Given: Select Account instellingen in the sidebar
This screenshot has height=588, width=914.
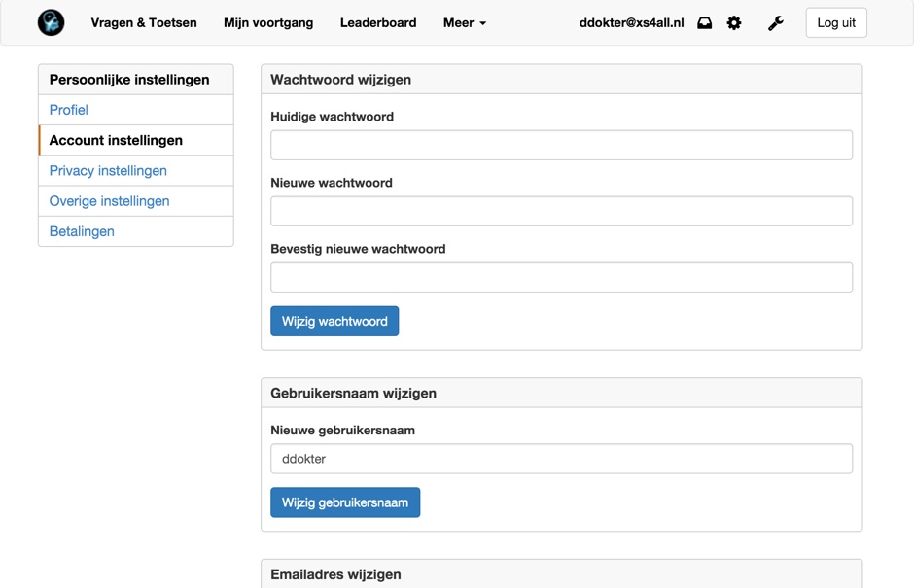Looking at the screenshot, I should pyautogui.click(x=116, y=140).
